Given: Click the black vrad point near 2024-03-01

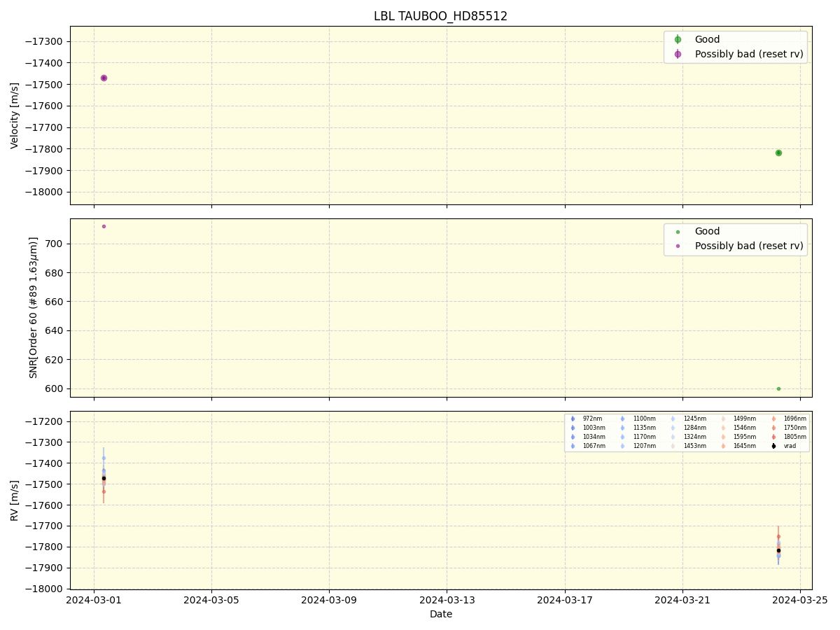Looking at the screenshot, I should click(x=104, y=479).
